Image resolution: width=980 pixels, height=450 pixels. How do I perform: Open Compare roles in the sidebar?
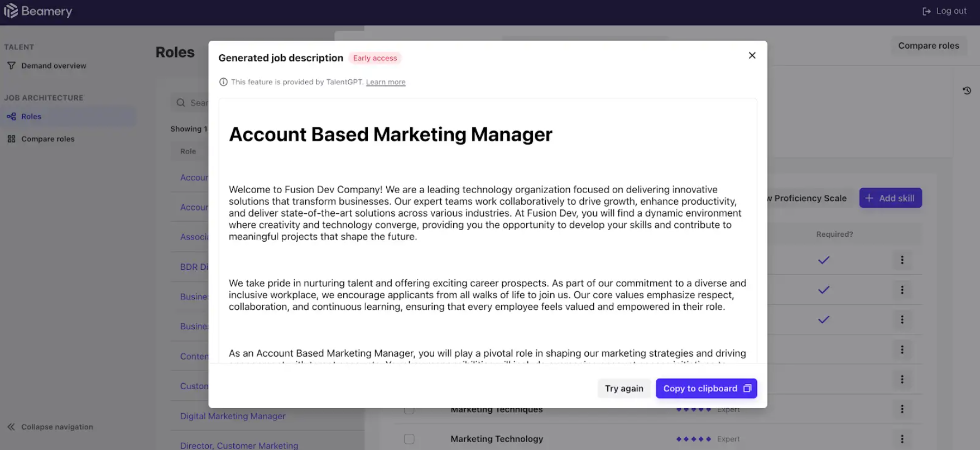(48, 139)
